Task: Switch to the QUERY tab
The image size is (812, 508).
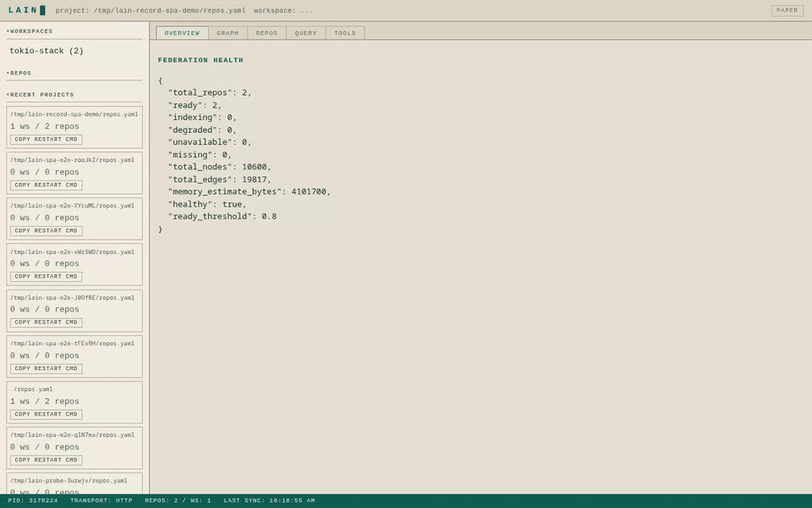Action: (x=305, y=33)
